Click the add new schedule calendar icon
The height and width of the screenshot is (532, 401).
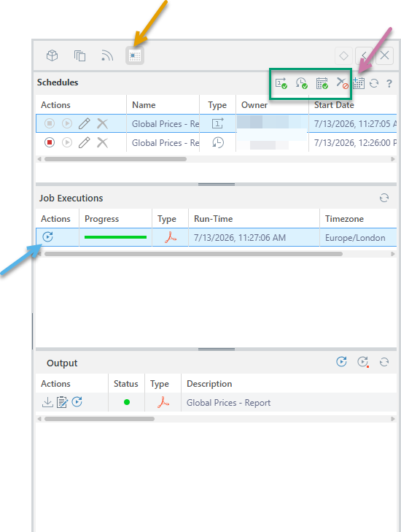pyautogui.click(x=359, y=83)
